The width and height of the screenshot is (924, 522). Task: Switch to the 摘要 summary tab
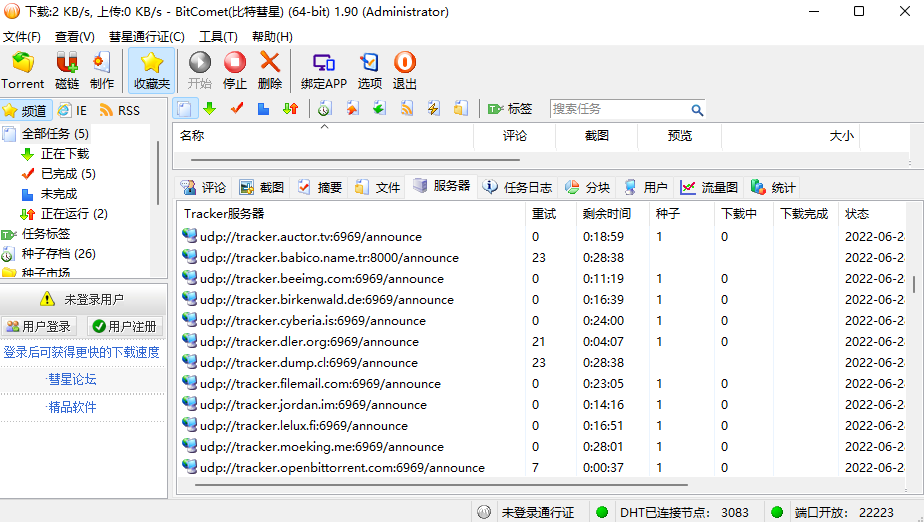[x=320, y=187]
